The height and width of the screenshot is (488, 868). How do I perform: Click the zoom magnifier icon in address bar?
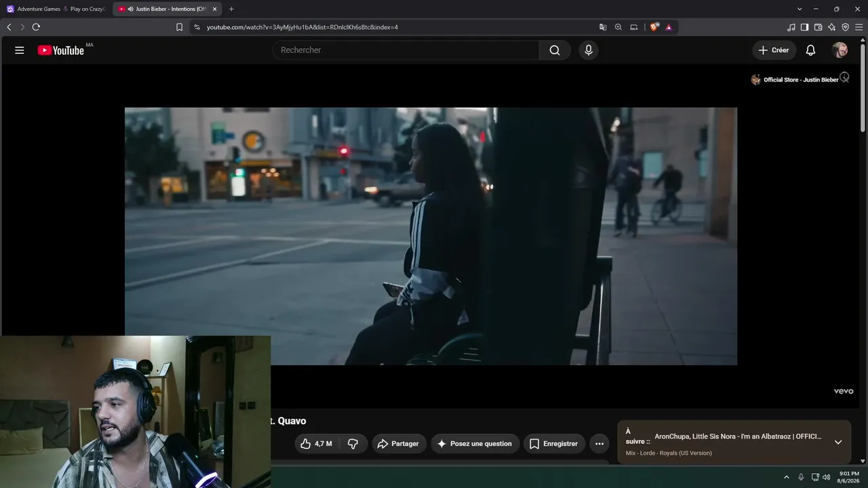pos(618,27)
